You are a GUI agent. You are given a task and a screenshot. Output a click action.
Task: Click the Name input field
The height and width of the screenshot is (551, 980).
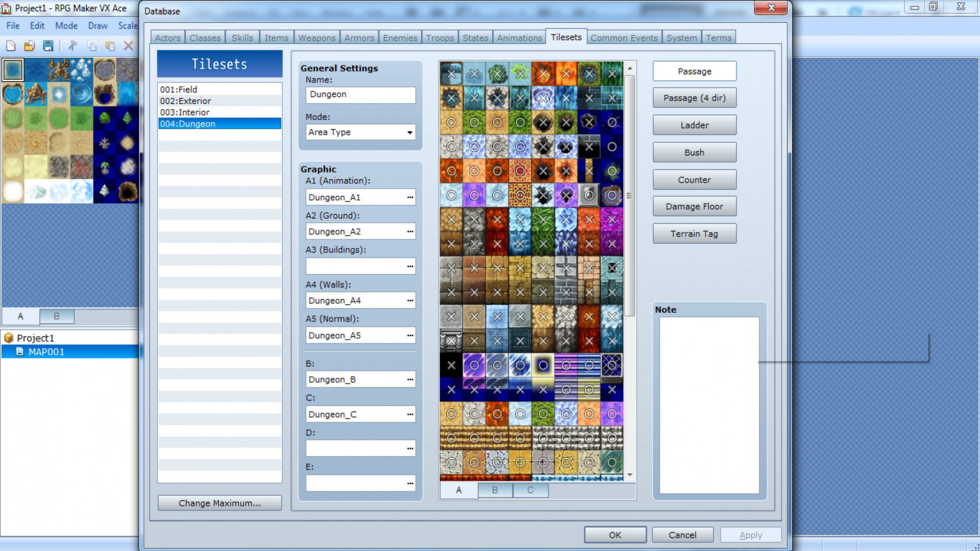(x=360, y=93)
